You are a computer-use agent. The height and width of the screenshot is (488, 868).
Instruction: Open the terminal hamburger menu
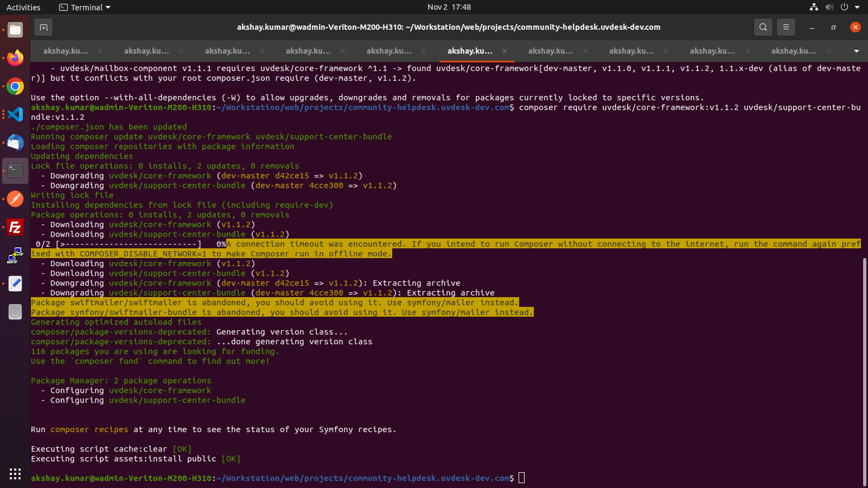click(786, 27)
